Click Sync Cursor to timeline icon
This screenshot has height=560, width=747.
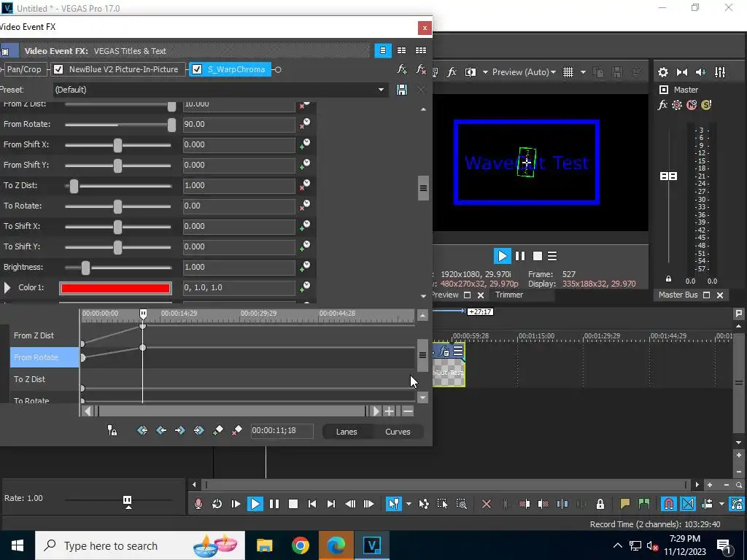point(112,430)
